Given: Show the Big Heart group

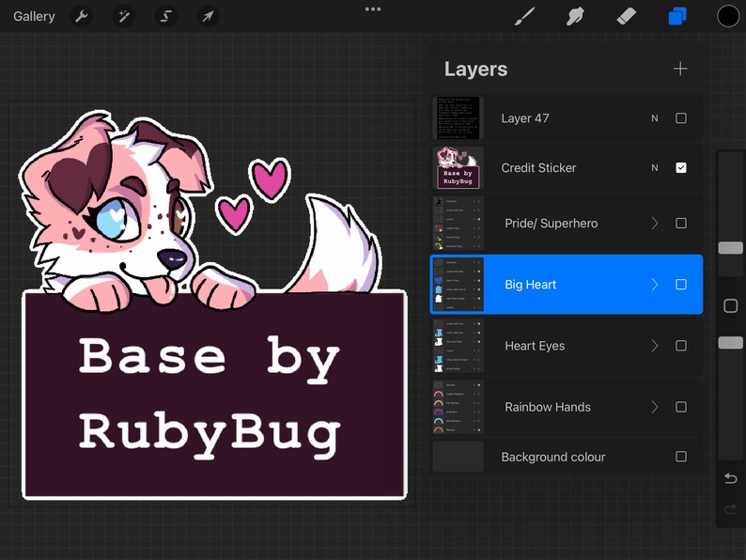Looking at the screenshot, I should click(681, 285).
